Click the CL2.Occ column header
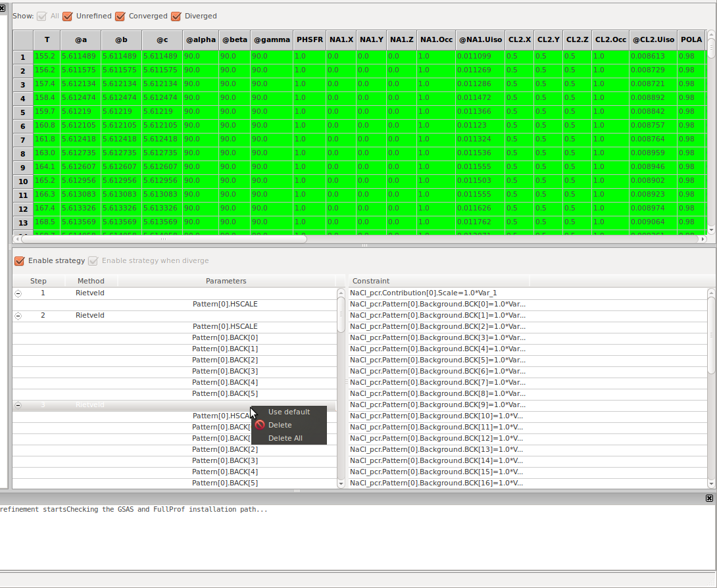Screen dimensions: 717x588 [610, 39]
